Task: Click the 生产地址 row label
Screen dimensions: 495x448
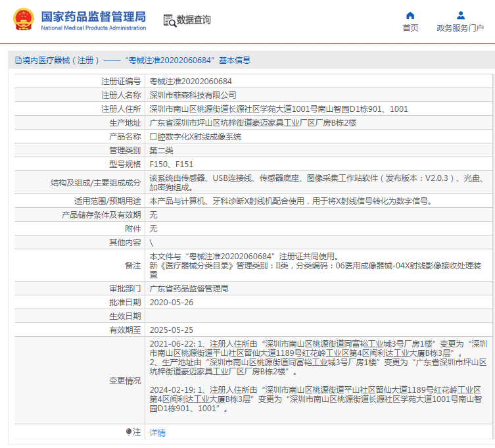Action: [x=125, y=123]
